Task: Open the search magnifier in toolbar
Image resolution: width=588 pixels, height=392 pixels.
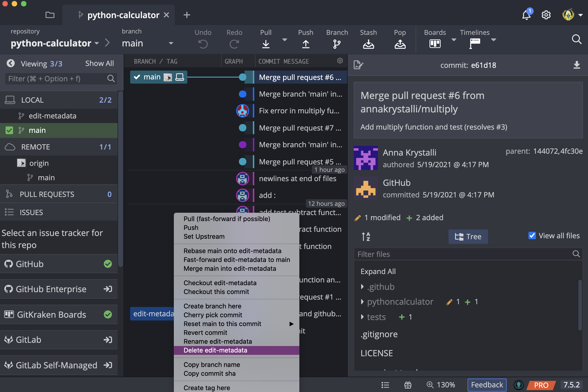Action: click(576, 39)
